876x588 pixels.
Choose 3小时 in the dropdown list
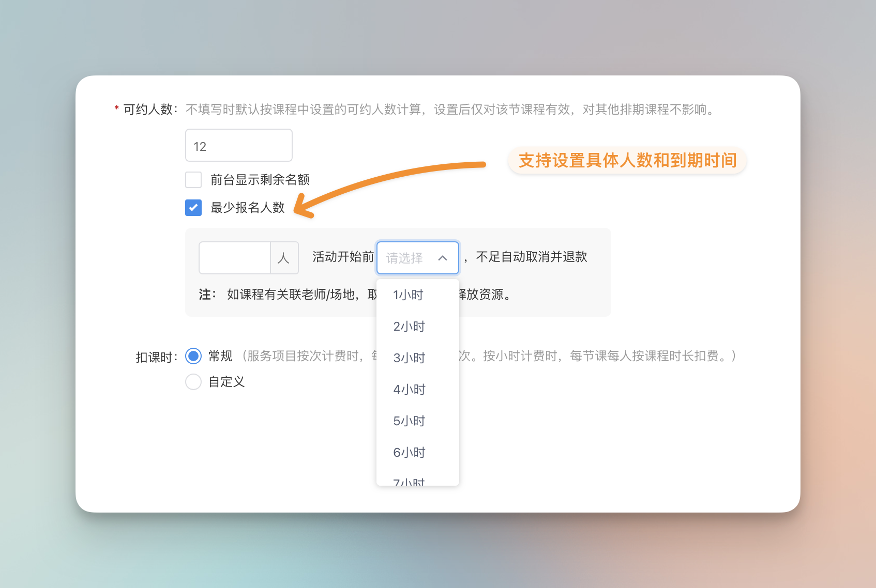409,358
